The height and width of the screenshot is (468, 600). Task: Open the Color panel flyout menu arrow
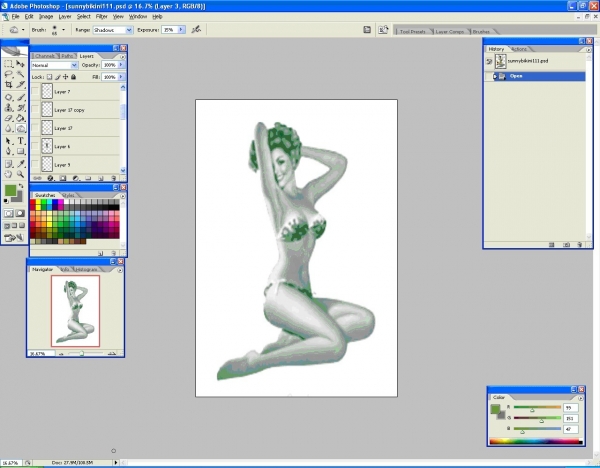(x=581, y=398)
